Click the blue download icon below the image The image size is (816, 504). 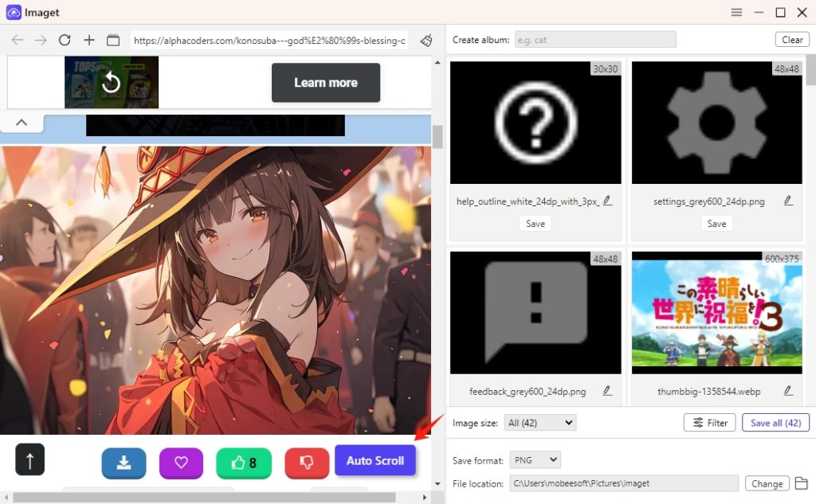(x=124, y=460)
